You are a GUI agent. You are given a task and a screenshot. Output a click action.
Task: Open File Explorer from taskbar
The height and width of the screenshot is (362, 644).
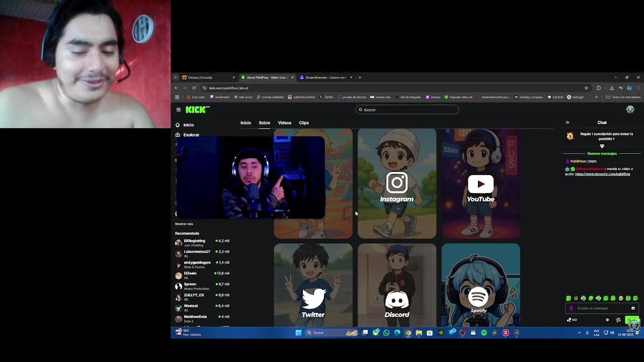[419, 333]
